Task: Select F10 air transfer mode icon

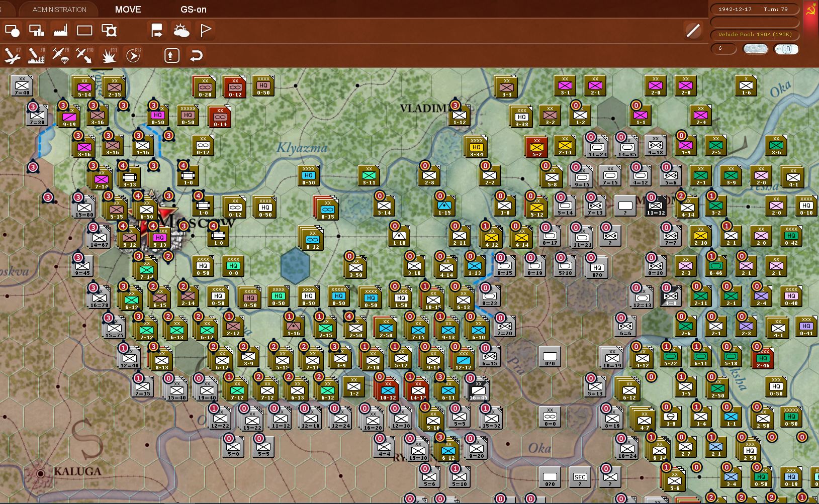Action: tap(84, 55)
